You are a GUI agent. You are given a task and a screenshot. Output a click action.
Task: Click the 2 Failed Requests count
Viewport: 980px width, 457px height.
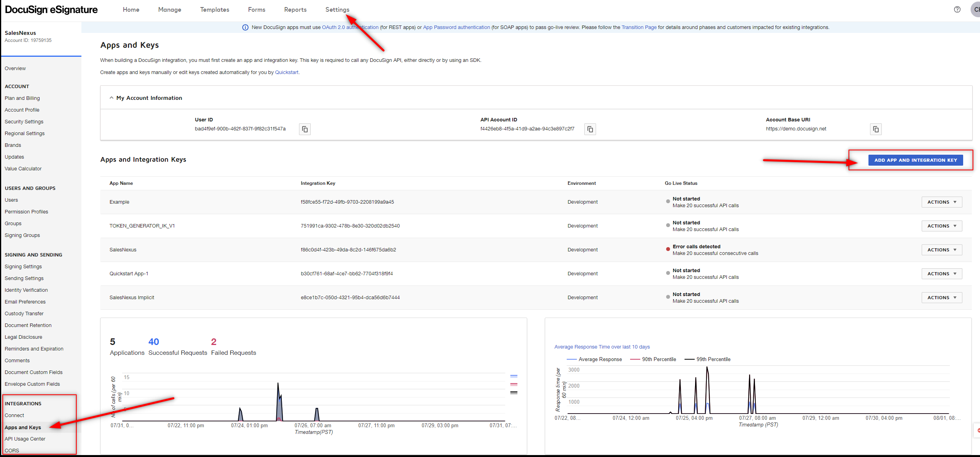pos(214,342)
